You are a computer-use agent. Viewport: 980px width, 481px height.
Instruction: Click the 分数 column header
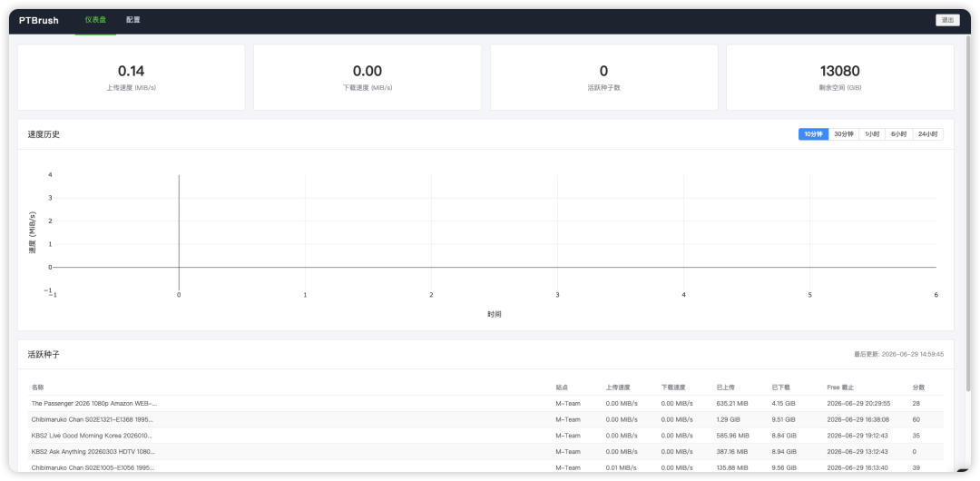pyautogui.click(x=918, y=388)
